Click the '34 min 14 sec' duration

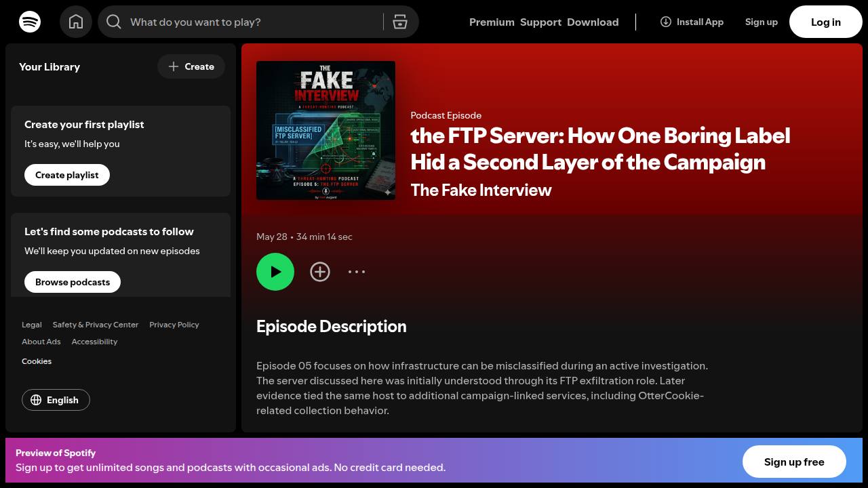pos(324,237)
